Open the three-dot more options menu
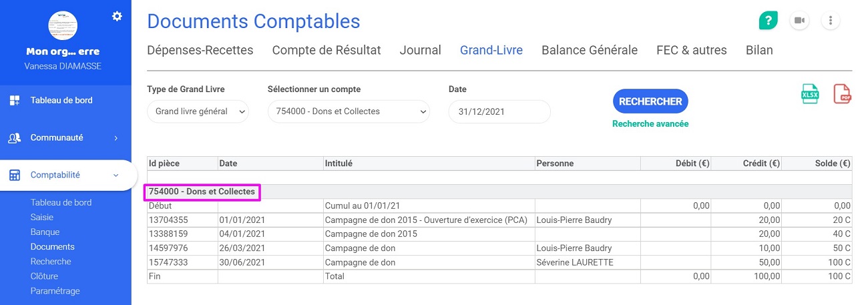 (830, 21)
